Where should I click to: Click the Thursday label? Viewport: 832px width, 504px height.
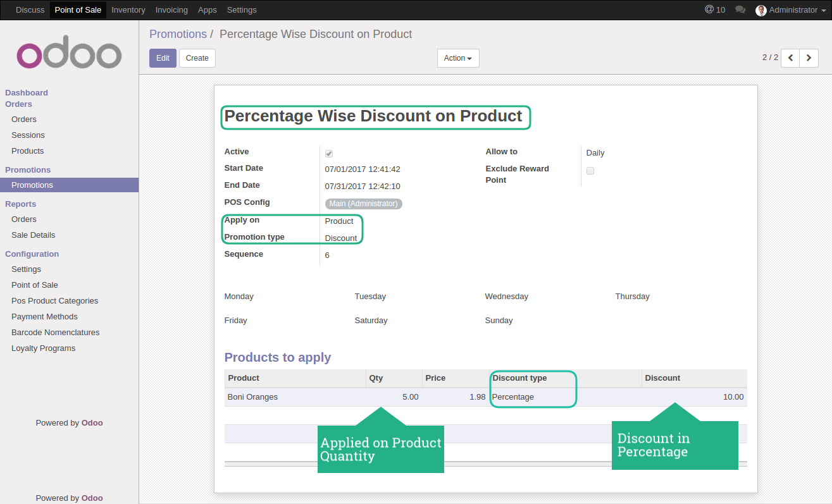[632, 297]
